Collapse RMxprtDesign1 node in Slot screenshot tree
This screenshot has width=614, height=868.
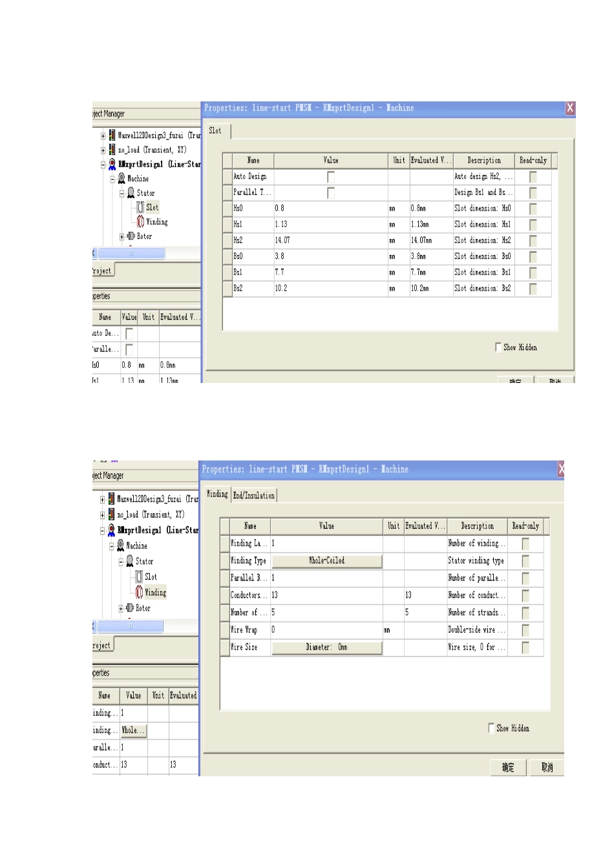click(x=103, y=165)
